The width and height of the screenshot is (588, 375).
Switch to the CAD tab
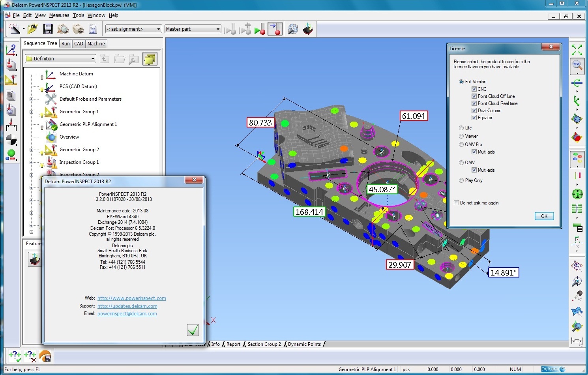click(x=79, y=44)
